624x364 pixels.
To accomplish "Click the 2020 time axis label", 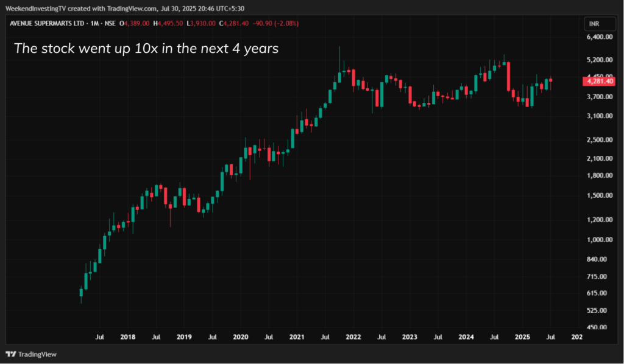I will (x=240, y=337).
